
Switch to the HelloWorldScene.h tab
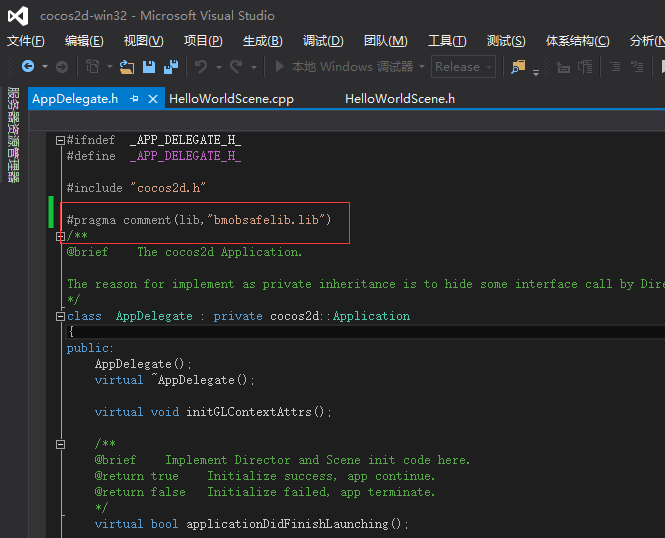click(399, 99)
